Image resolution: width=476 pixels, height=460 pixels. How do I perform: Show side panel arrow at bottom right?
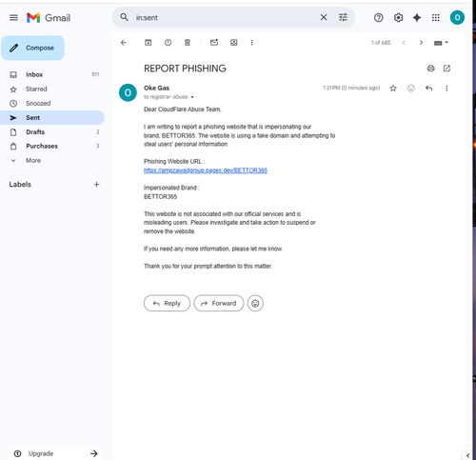click(467, 455)
